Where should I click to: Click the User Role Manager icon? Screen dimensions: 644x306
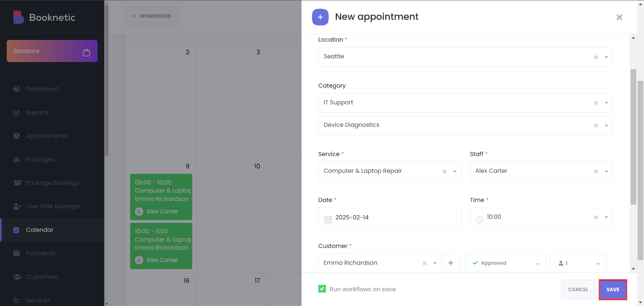coord(17,206)
